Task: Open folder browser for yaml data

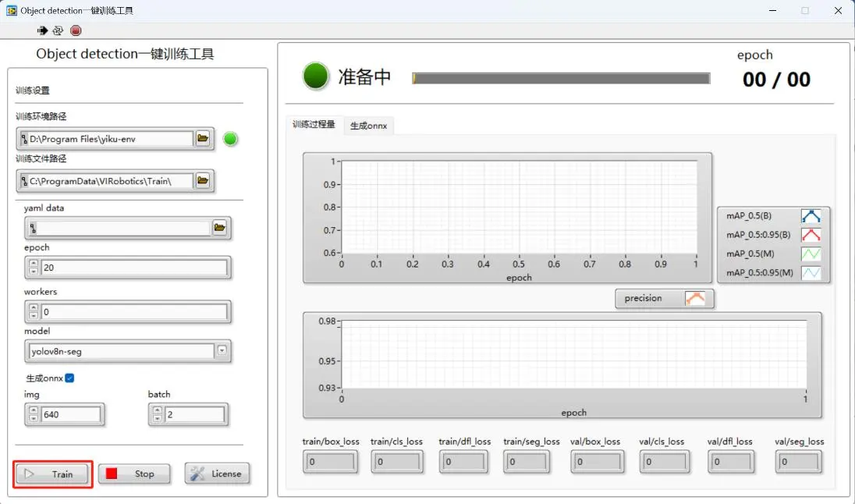Action: (x=220, y=228)
